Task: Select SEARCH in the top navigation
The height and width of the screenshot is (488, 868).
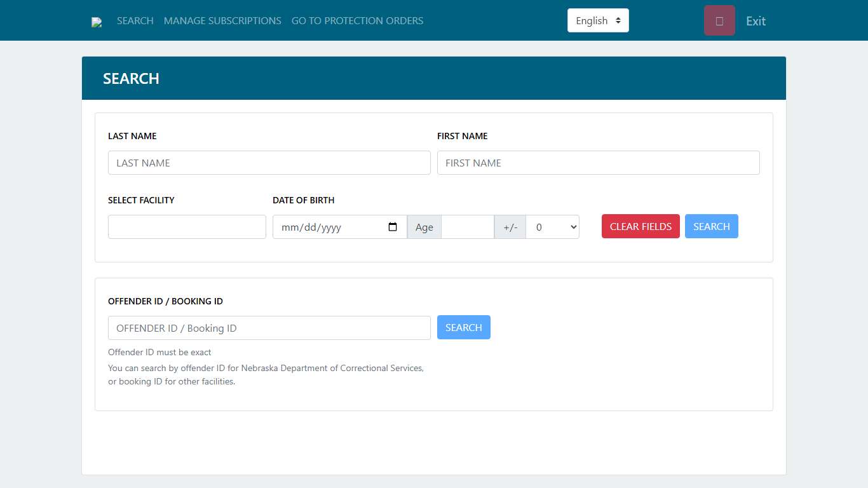Action: pos(135,20)
